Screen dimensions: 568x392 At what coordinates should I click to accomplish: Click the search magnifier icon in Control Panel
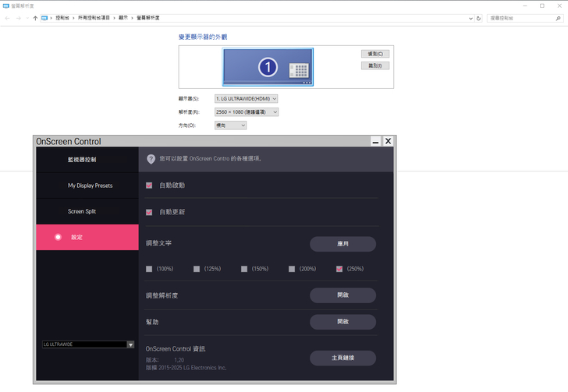click(558, 18)
